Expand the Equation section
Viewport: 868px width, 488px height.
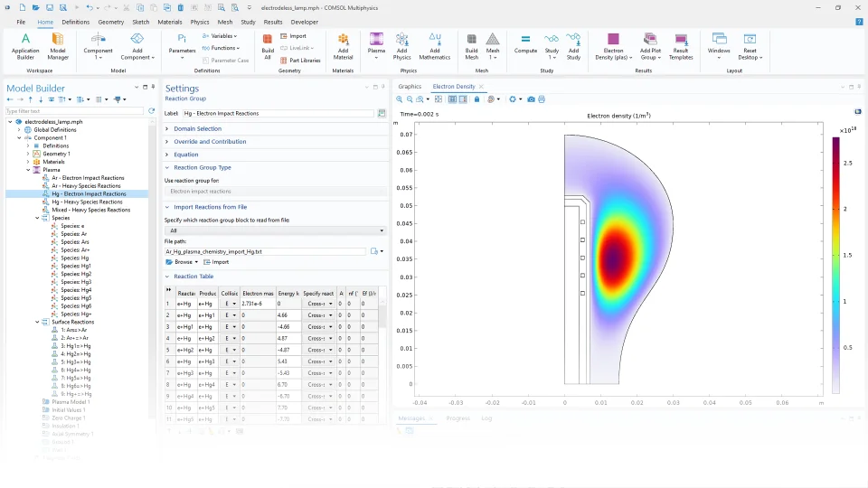(x=186, y=155)
